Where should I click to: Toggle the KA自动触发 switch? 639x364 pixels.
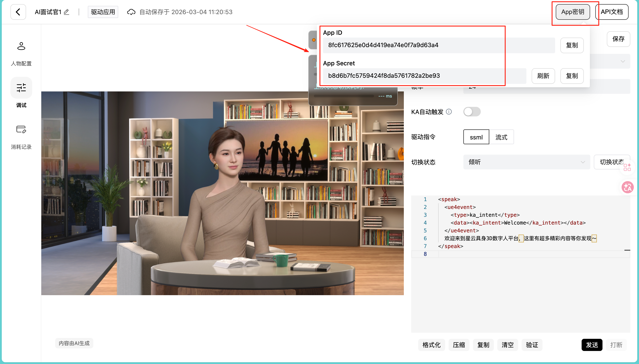click(x=472, y=112)
